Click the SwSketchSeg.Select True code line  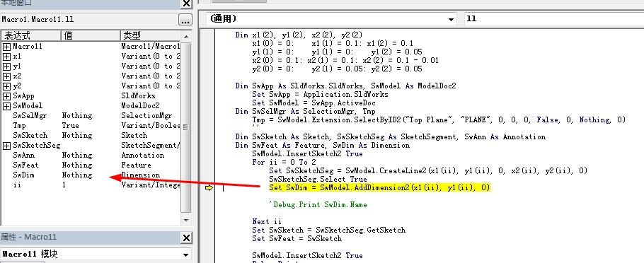tap(318, 179)
